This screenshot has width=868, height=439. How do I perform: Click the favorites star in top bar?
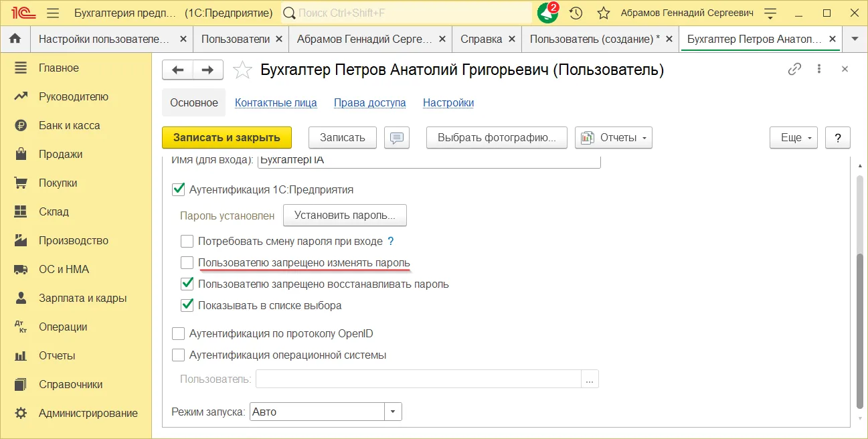(x=603, y=13)
